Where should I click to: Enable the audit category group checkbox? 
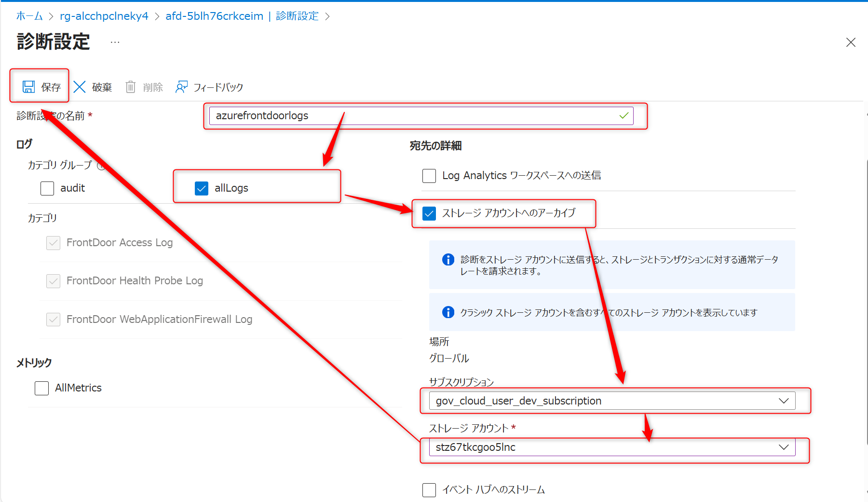47,188
